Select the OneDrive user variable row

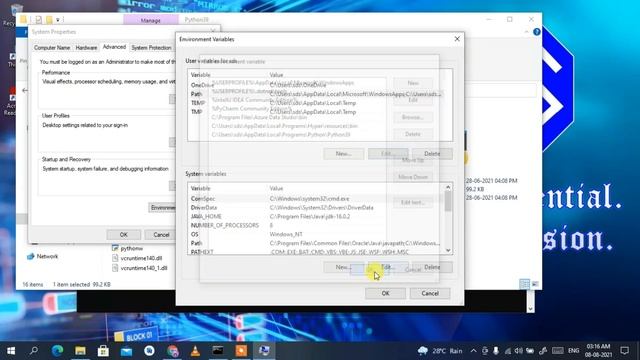click(320, 85)
